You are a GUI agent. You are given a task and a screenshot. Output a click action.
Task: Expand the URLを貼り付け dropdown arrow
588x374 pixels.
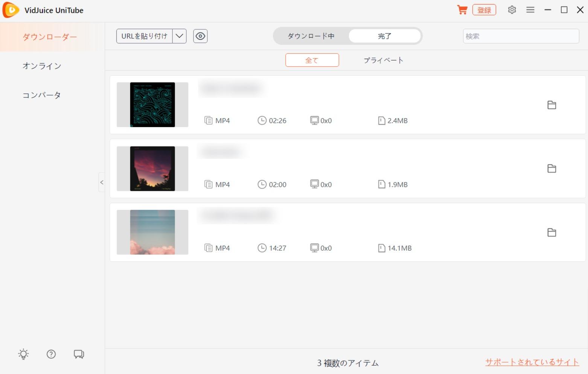tap(180, 36)
